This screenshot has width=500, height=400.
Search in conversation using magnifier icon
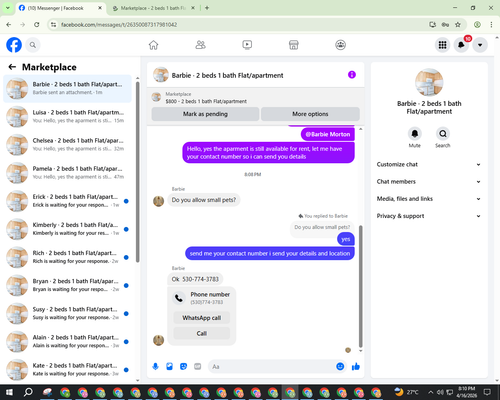(x=443, y=134)
